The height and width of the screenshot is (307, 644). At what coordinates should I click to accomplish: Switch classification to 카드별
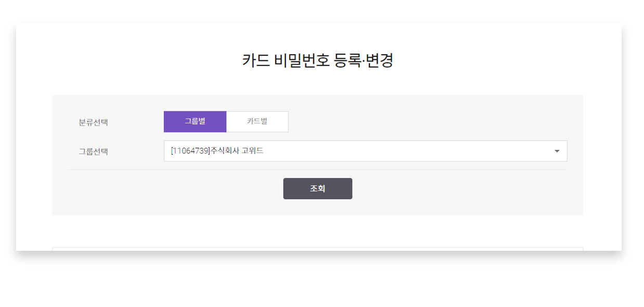(x=257, y=122)
